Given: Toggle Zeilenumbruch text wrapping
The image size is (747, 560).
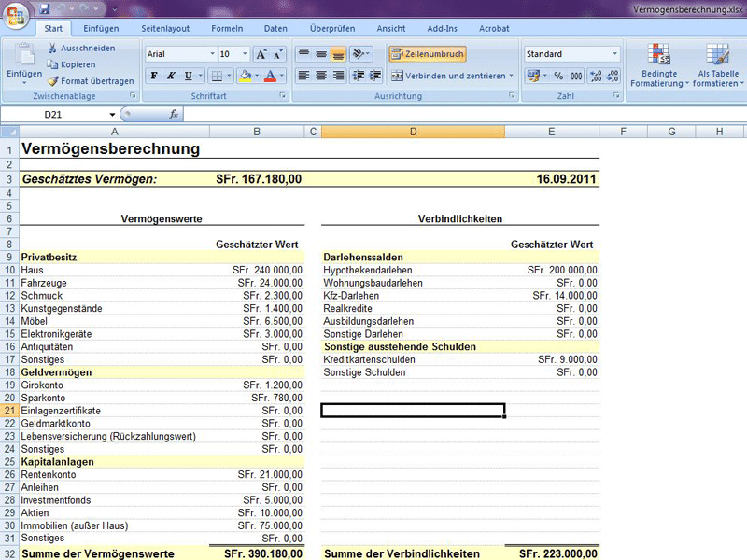Looking at the screenshot, I should click(x=428, y=54).
